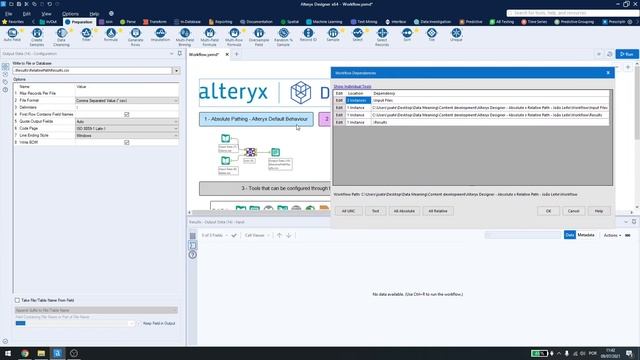The width and height of the screenshot is (640, 360).
Task: Select the Multi-Field Formula tool icon
Action: point(209,33)
